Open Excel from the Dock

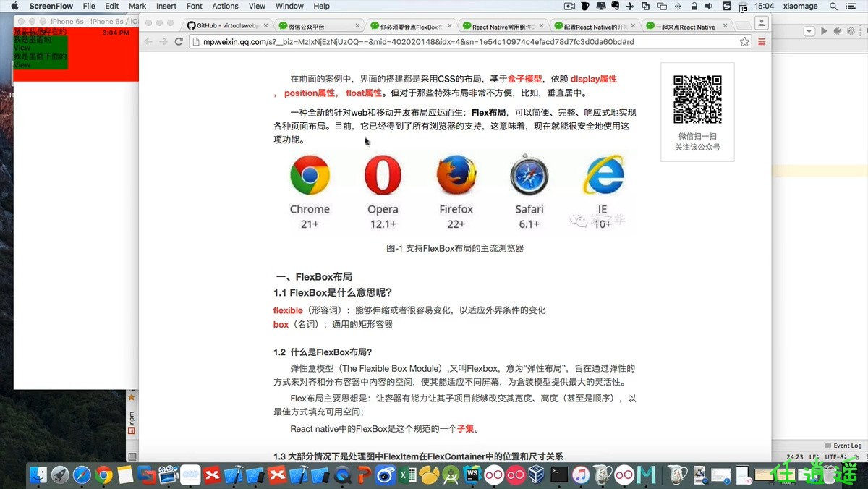click(x=408, y=475)
